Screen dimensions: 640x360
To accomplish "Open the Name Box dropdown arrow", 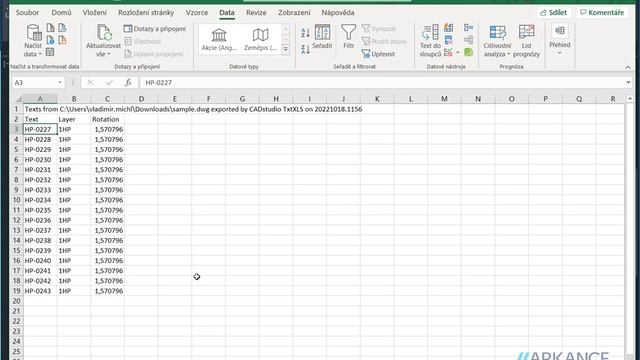I will [60, 82].
